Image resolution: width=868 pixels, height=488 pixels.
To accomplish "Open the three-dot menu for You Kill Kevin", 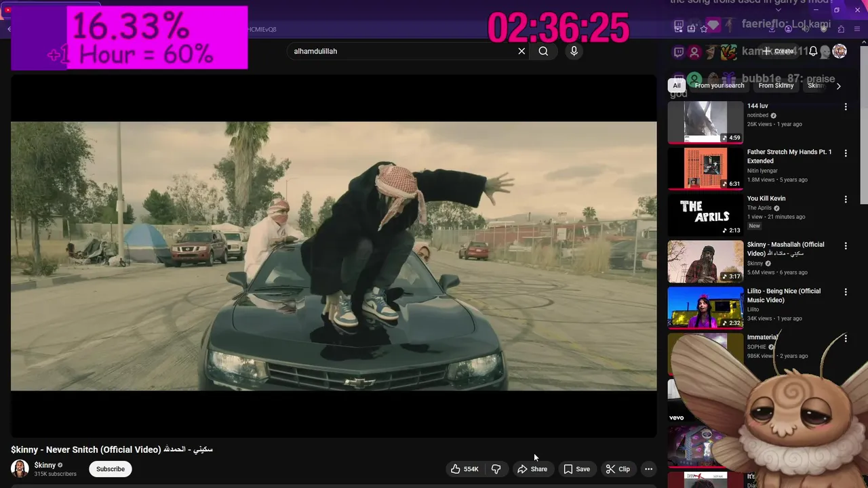I will point(846,199).
